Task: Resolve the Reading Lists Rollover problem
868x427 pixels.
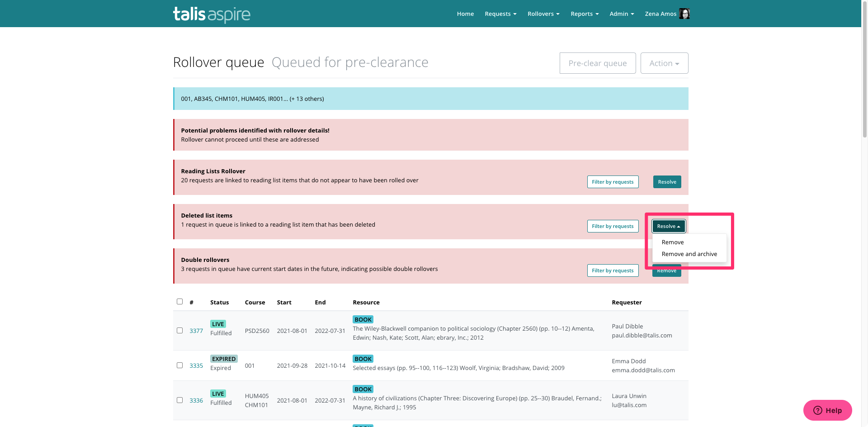Action: click(x=667, y=182)
